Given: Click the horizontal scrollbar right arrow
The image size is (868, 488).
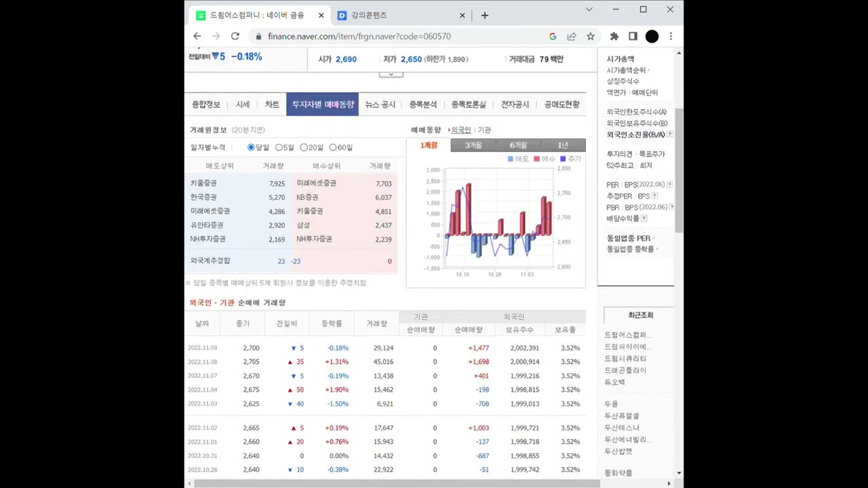Looking at the screenshot, I should click(x=669, y=483).
